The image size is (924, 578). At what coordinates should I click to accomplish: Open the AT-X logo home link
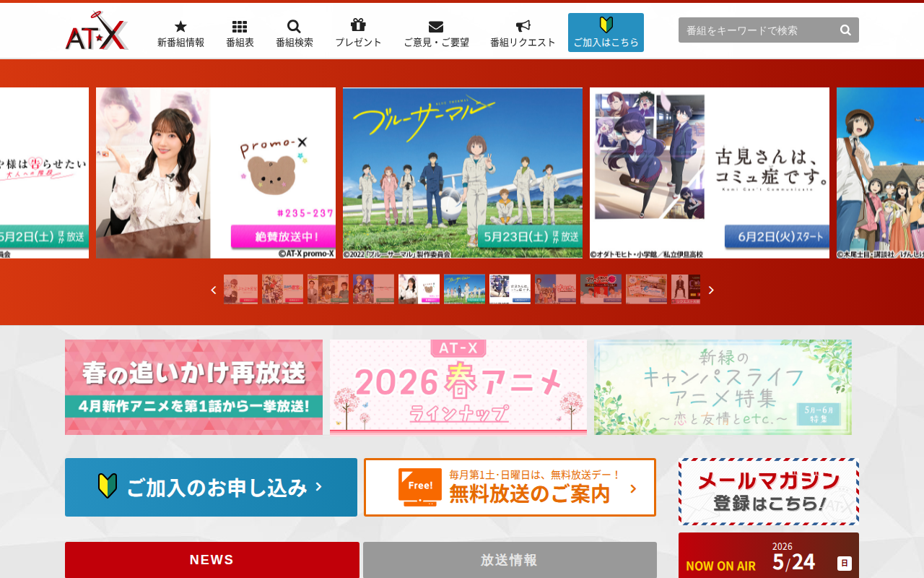pyautogui.click(x=97, y=31)
